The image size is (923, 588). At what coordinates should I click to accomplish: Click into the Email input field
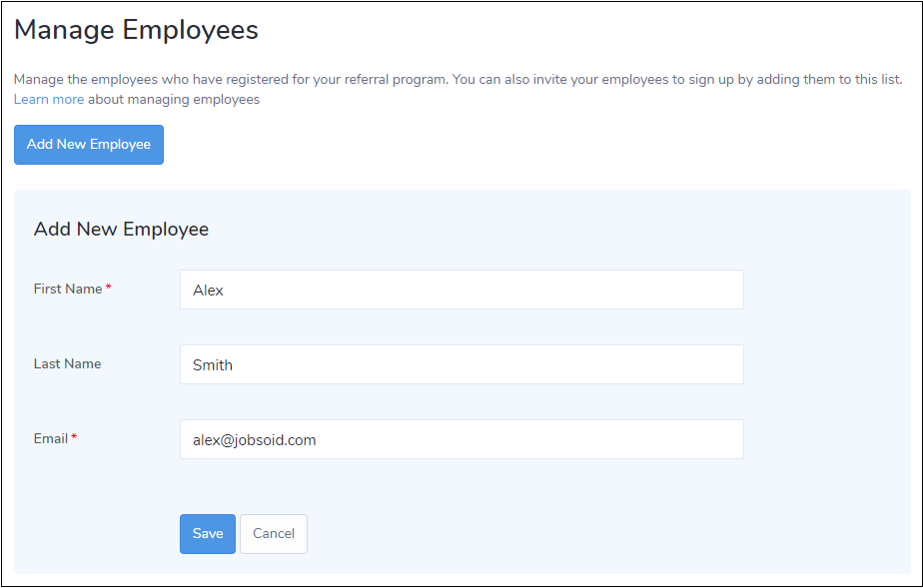pyautogui.click(x=461, y=439)
